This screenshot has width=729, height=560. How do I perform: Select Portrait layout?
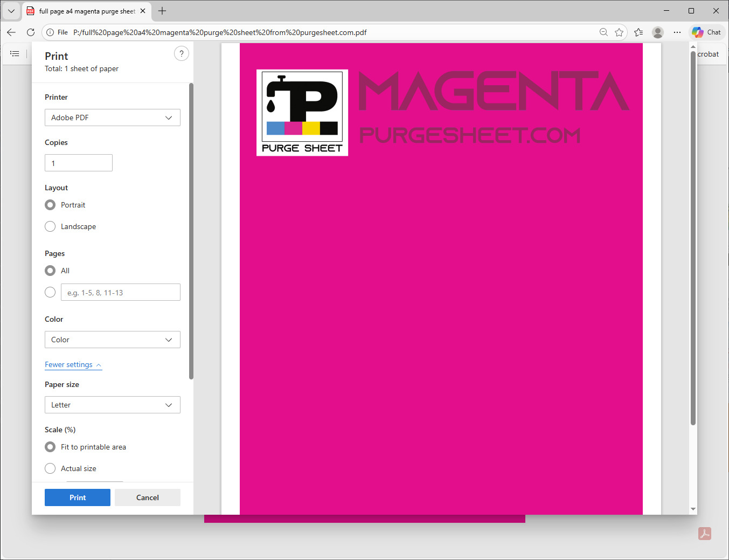coord(50,205)
